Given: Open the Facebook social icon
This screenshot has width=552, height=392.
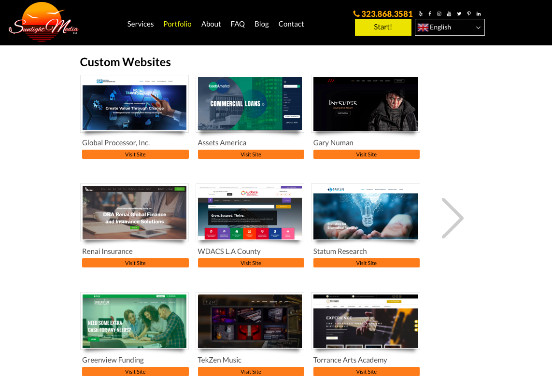Looking at the screenshot, I should pyautogui.click(x=430, y=14).
